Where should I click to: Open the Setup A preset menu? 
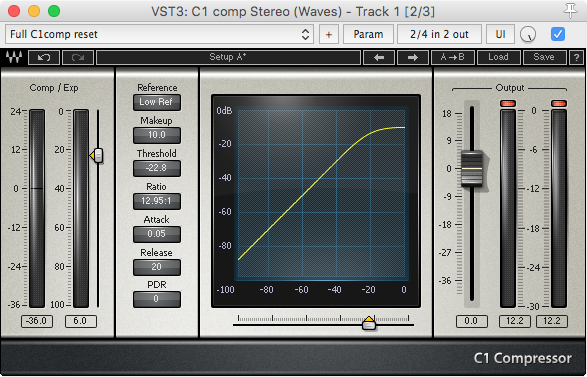[228, 57]
